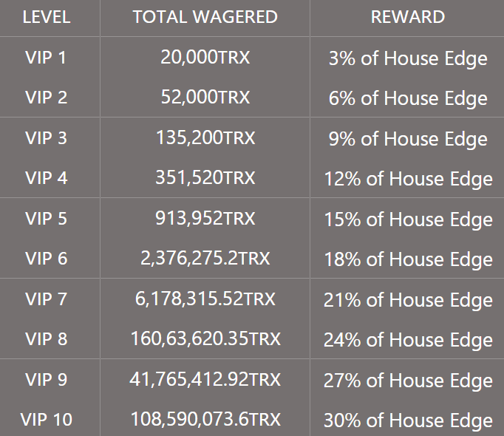The image size is (504, 436).
Task: Select the VIP 1 level cell
Action: click(46, 58)
